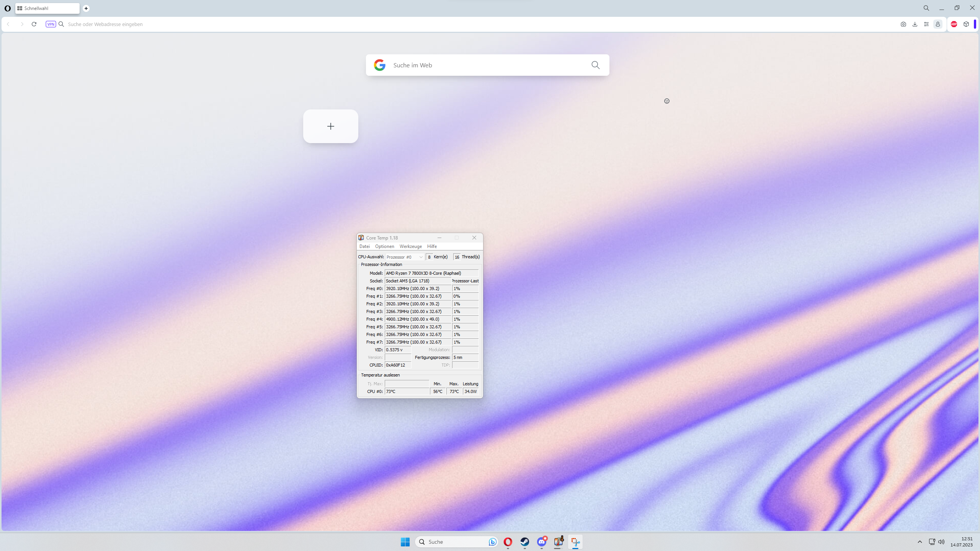This screenshot has width=980, height=551.
Task: Open Easy Setup settings icon
Action: click(926, 24)
